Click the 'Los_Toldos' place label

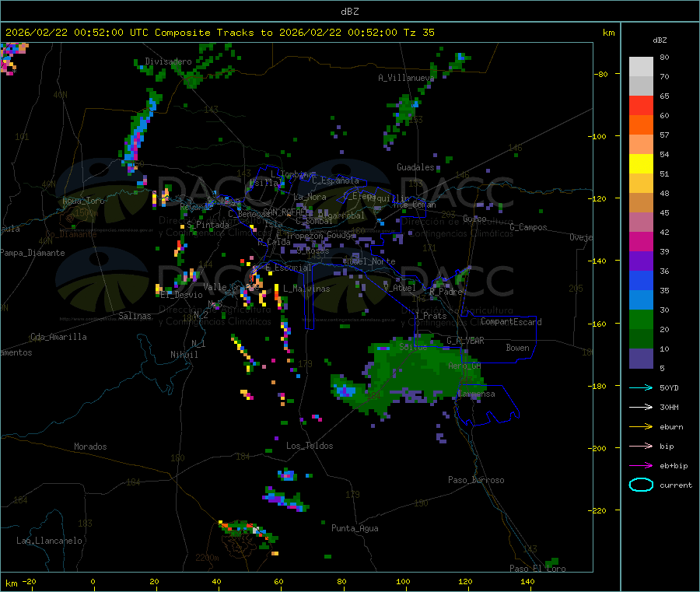pos(310,446)
